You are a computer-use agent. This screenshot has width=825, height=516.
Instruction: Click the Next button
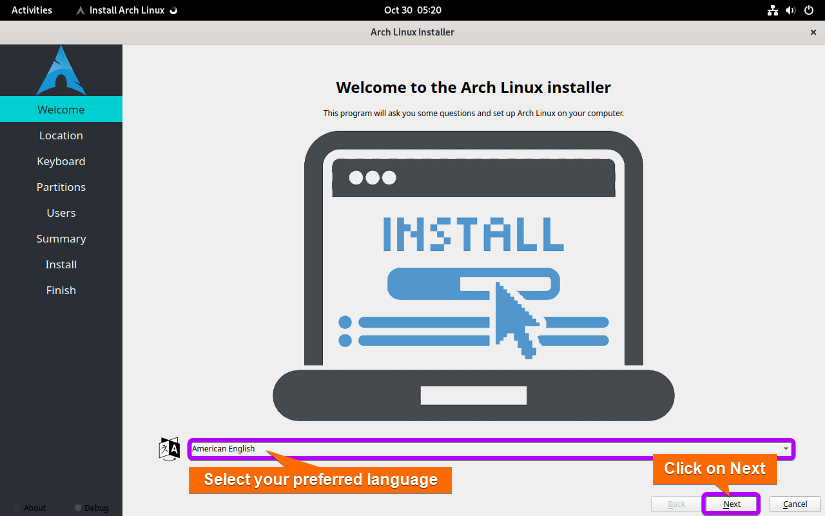(731, 504)
